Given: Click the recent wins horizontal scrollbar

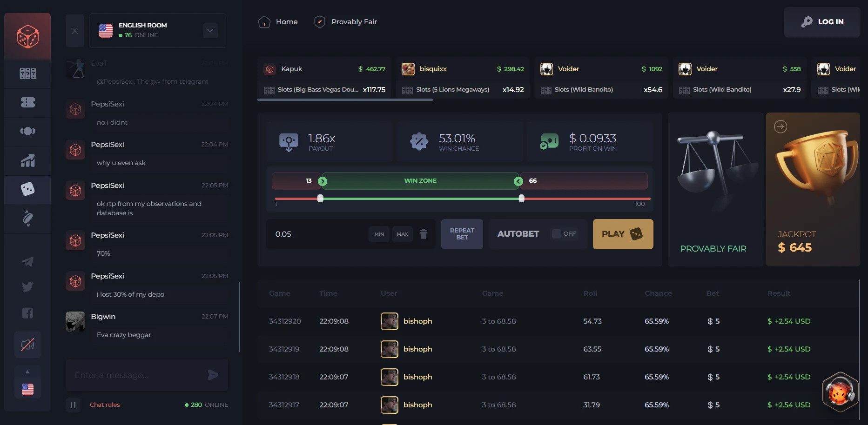Looking at the screenshot, I should pos(345,100).
